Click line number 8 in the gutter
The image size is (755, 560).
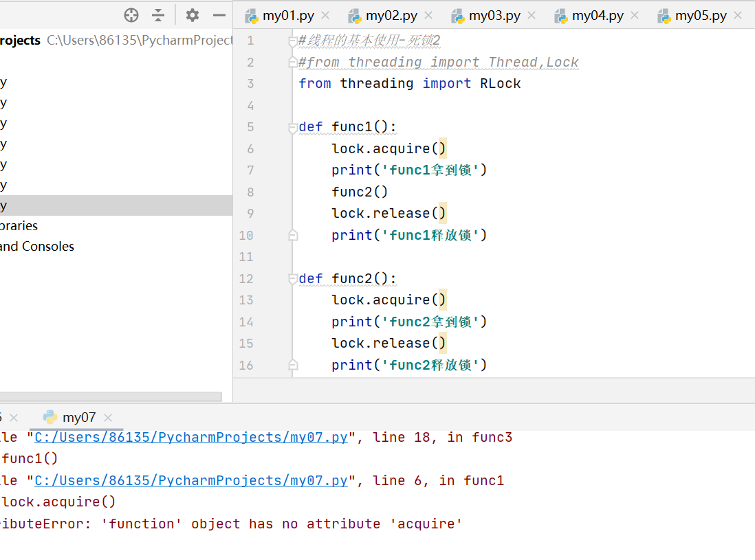point(250,192)
